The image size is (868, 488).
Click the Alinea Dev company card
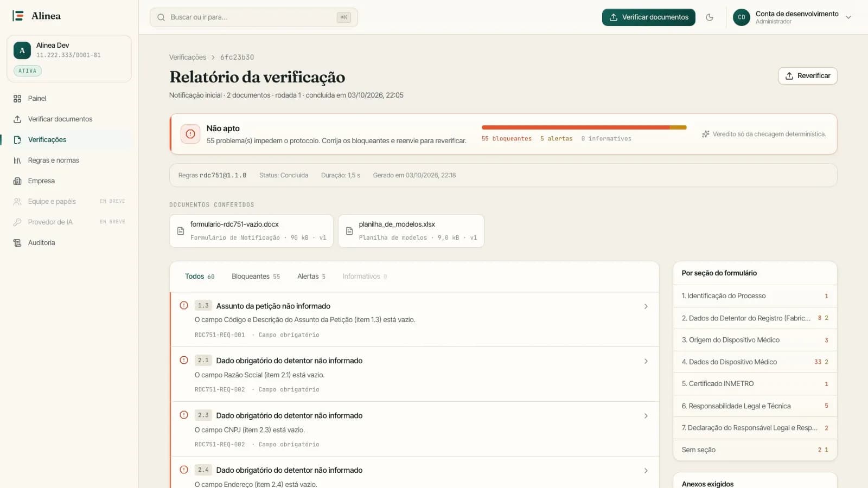click(x=69, y=59)
